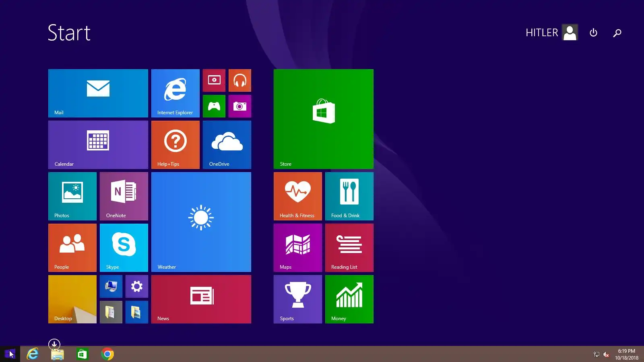Launch the OneNote tile
The width and height of the screenshot is (644, 362).
[x=124, y=196]
